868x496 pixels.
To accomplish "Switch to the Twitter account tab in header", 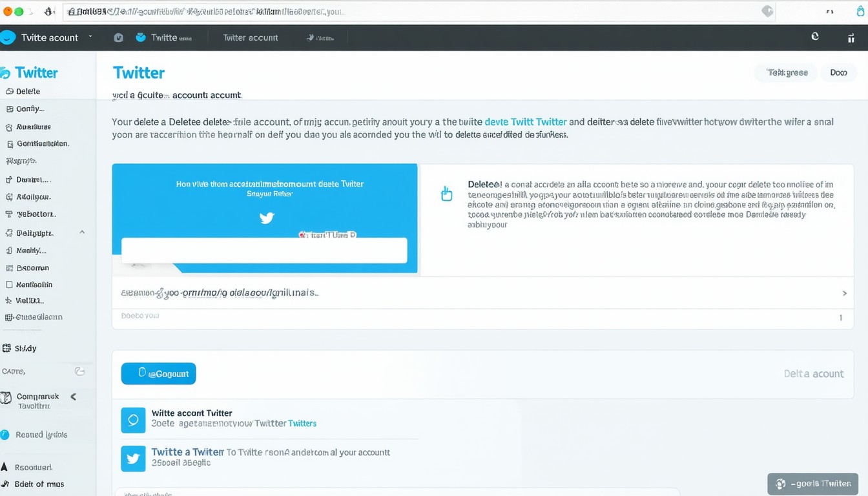I will point(251,37).
